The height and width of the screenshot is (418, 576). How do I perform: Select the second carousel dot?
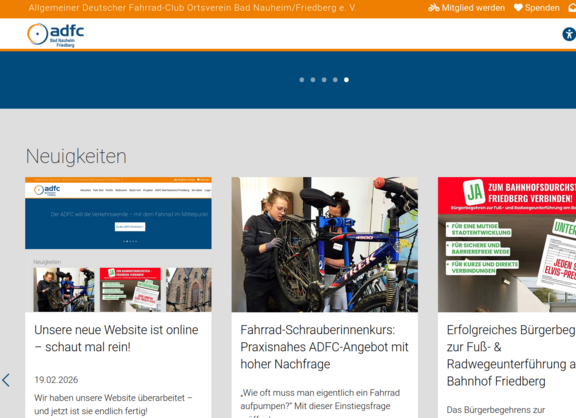[313, 80]
